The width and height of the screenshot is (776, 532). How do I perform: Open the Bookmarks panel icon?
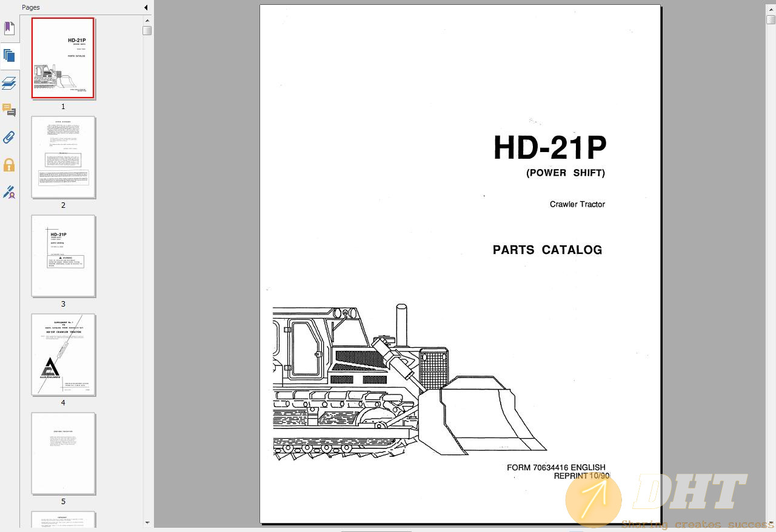point(9,28)
